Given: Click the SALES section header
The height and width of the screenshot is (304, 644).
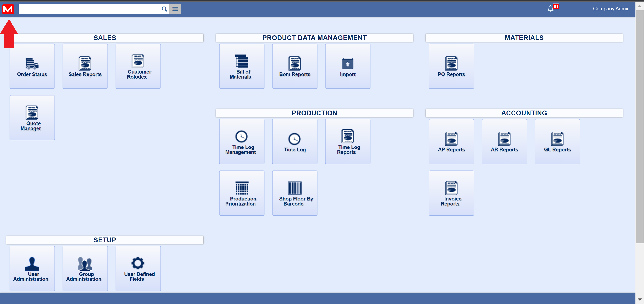Looking at the screenshot, I should (105, 38).
